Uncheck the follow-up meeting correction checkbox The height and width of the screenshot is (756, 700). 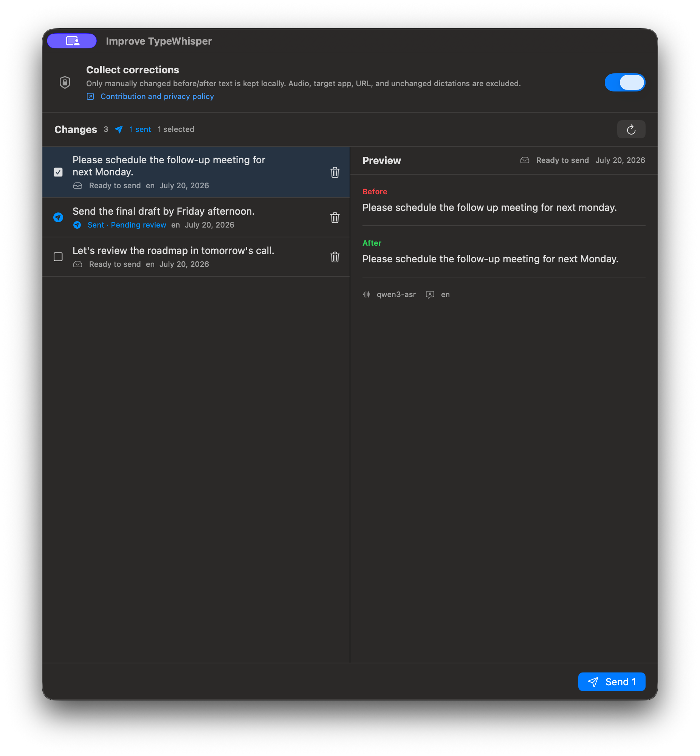point(58,172)
